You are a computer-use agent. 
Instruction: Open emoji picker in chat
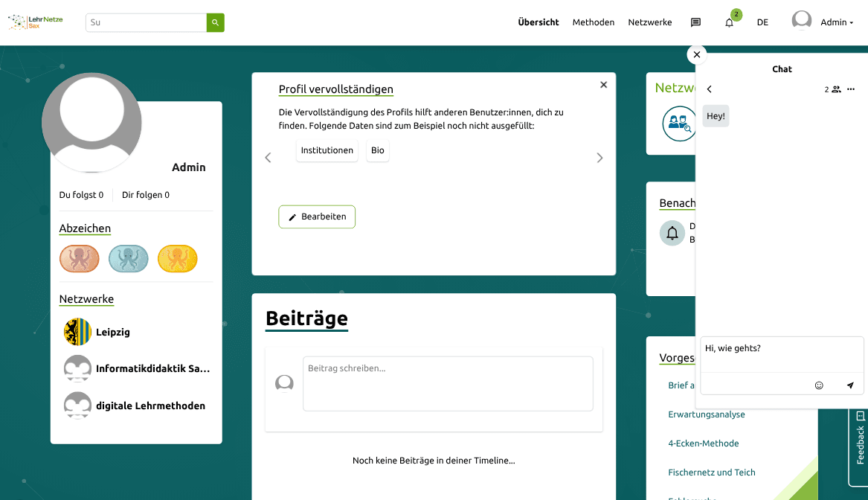tap(820, 385)
